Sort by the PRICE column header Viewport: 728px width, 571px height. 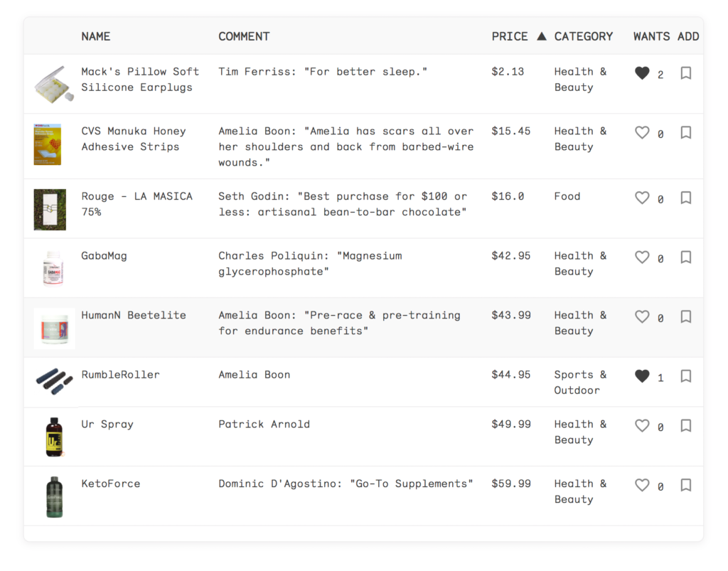[x=510, y=36]
